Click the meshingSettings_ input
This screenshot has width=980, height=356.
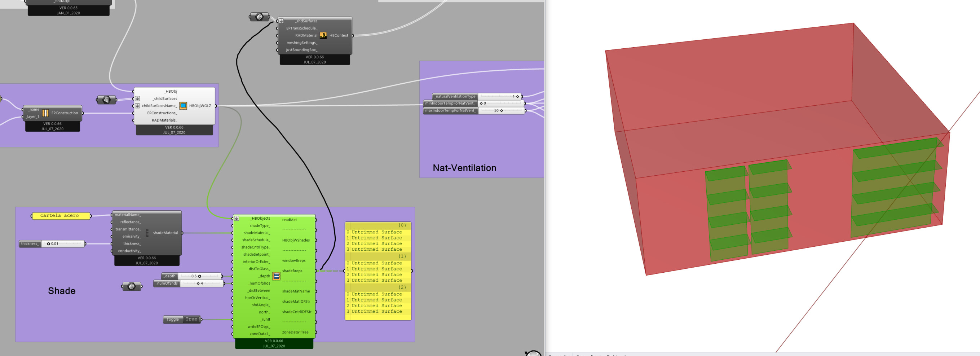click(x=302, y=43)
